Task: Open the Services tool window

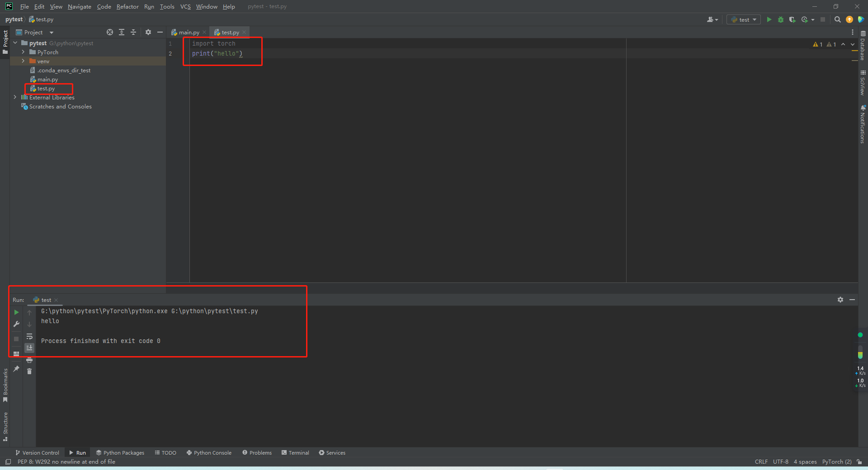Action: coord(332,452)
